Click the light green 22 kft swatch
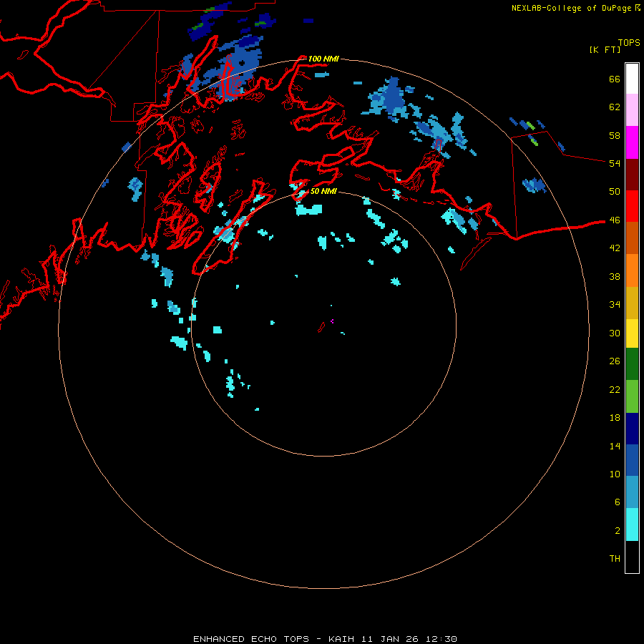This screenshot has width=644, height=644. [632, 396]
